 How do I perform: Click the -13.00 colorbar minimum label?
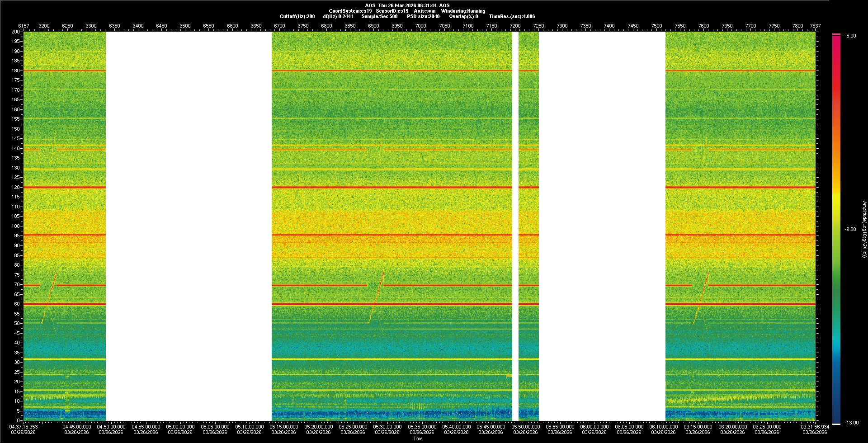pyautogui.click(x=852, y=423)
